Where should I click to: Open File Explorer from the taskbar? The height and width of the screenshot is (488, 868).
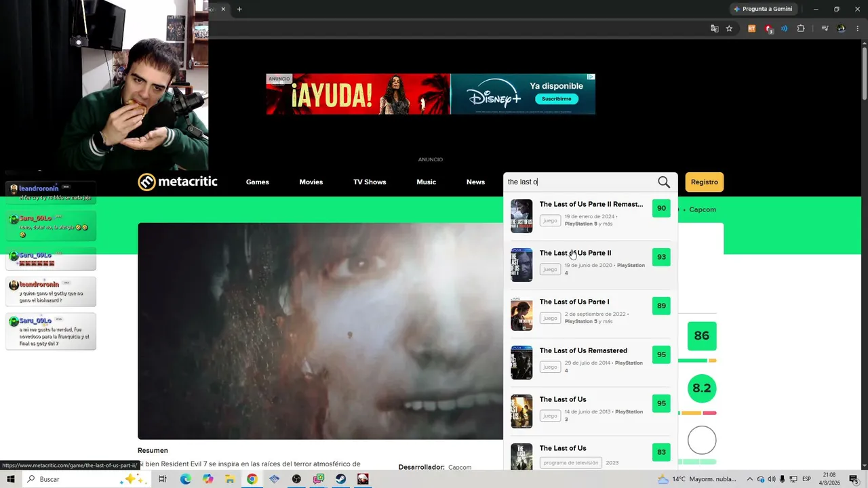tap(230, 479)
